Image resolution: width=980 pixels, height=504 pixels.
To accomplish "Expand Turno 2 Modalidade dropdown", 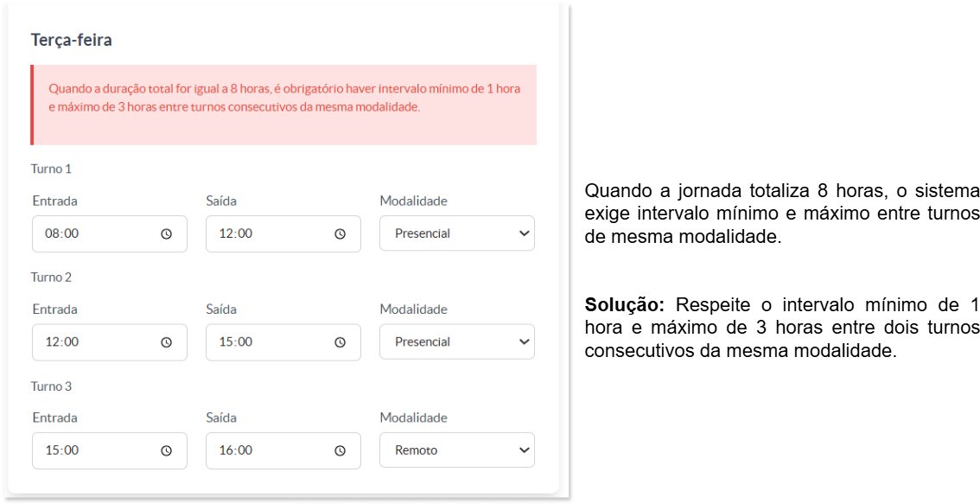I will (x=457, y=341).
